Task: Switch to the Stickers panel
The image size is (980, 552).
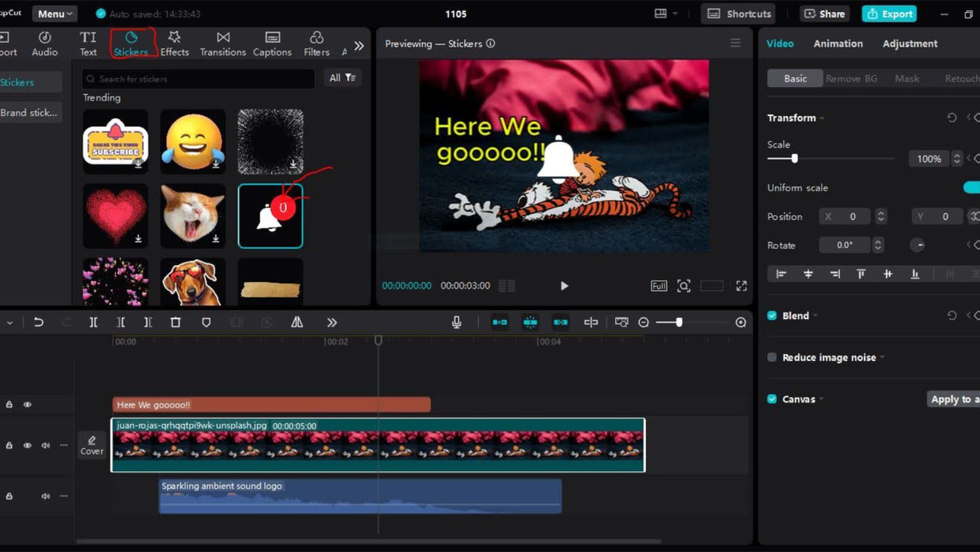Action: [x=131, y=44]
